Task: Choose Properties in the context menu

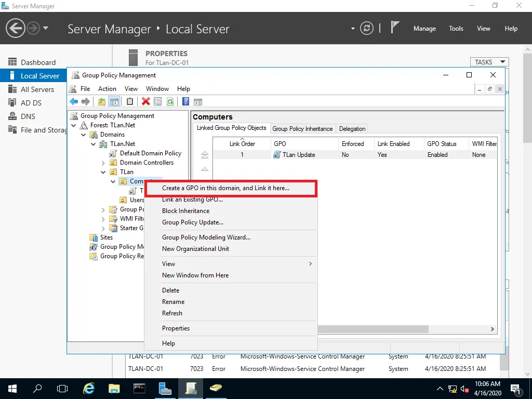Action: [231, 328]
